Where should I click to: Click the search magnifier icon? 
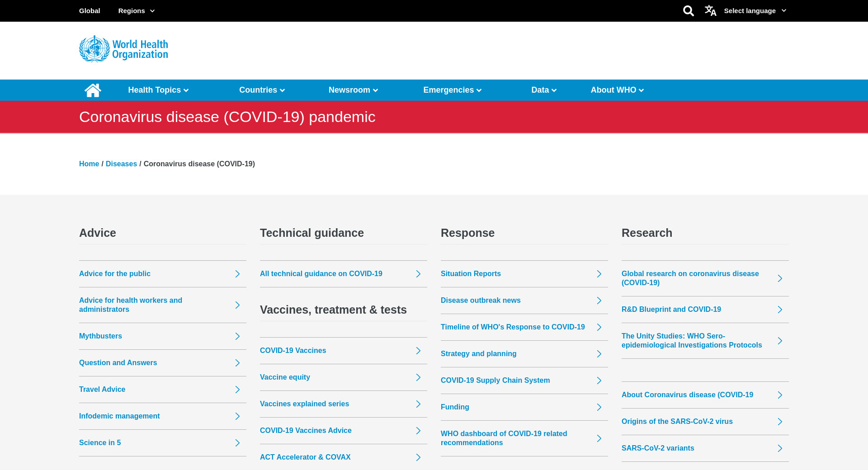pos(688,11)
